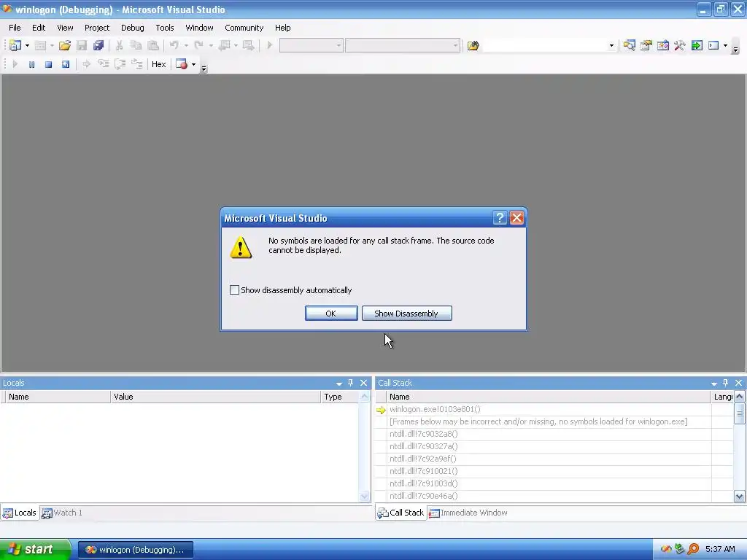The height and width of the screenshot is (560, 747).
Task: Click the dialog's question mark help icon
Action: point(499,218)
